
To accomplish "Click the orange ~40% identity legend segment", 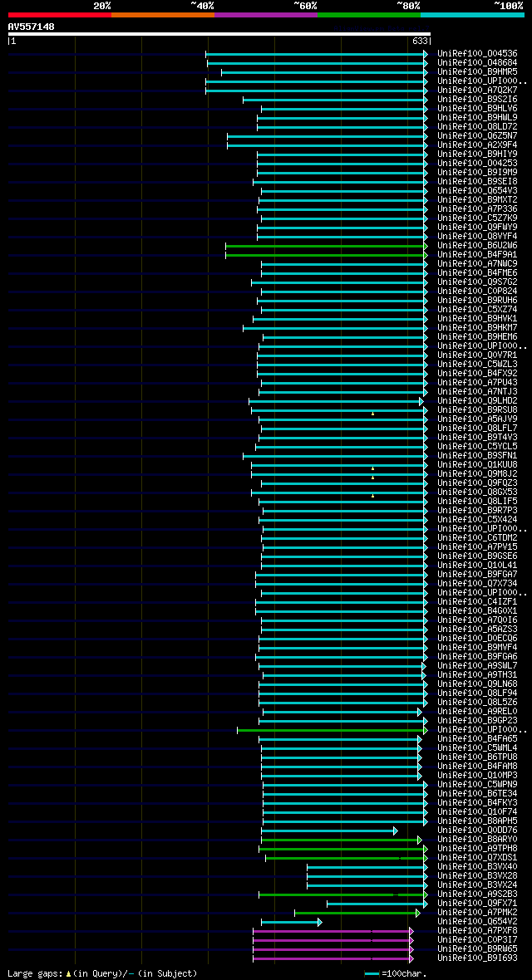I will pyautogui.click(x=163, y=14).
